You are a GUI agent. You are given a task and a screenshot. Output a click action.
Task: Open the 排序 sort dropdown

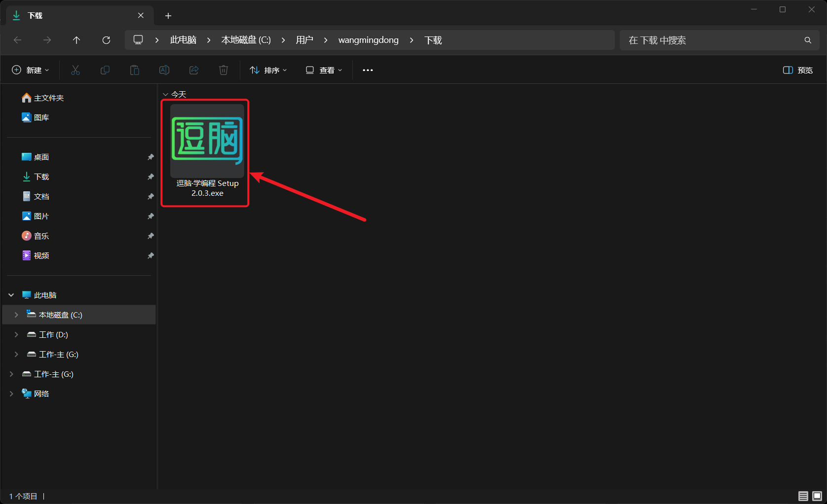point(268,70)
